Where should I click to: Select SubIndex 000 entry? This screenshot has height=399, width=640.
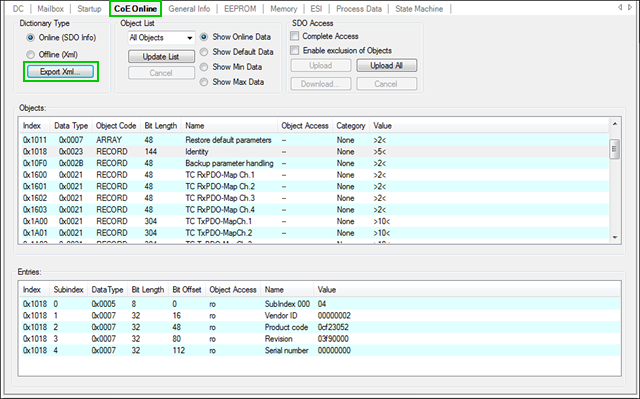[320, 304]
